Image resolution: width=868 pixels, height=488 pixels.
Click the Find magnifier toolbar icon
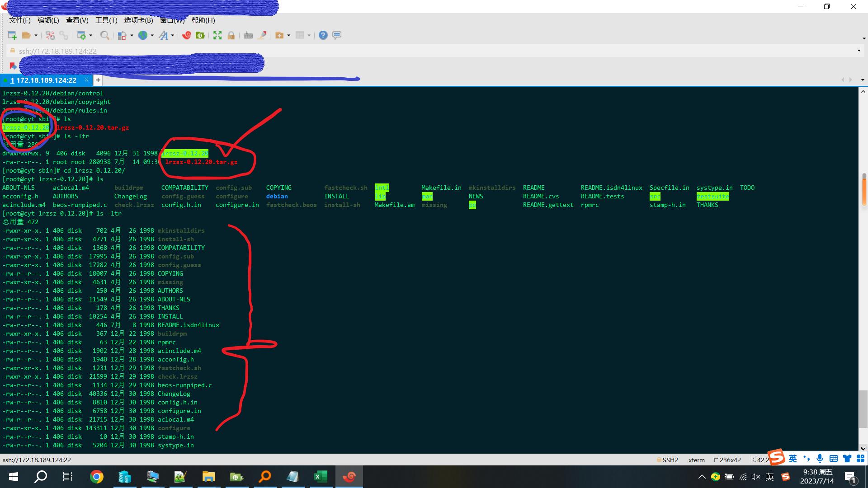click(104, 35)
